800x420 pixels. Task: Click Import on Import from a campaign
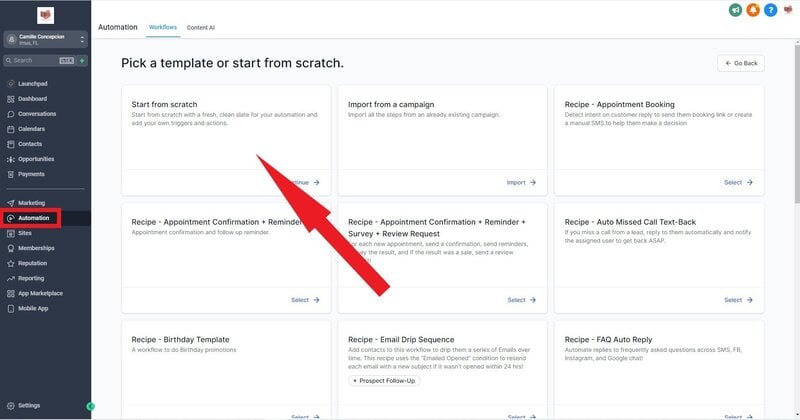(521, 182)
